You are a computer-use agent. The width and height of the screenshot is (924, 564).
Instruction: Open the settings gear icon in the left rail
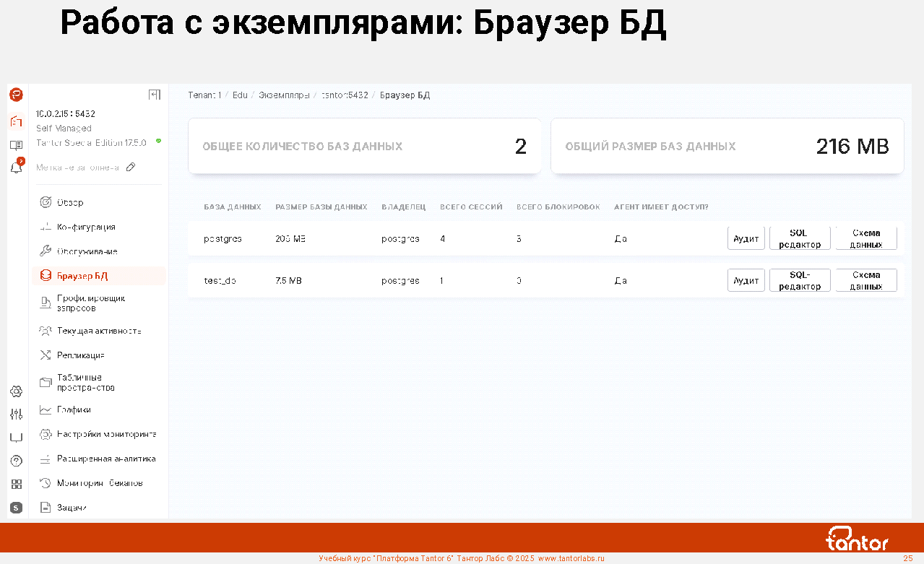16,391
